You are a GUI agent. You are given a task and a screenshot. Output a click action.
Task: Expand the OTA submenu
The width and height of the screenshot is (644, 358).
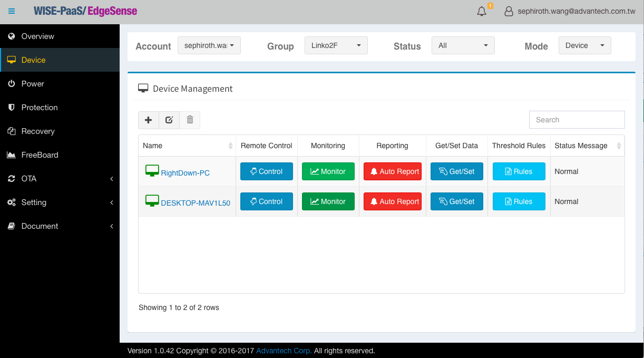pos(60,179)
